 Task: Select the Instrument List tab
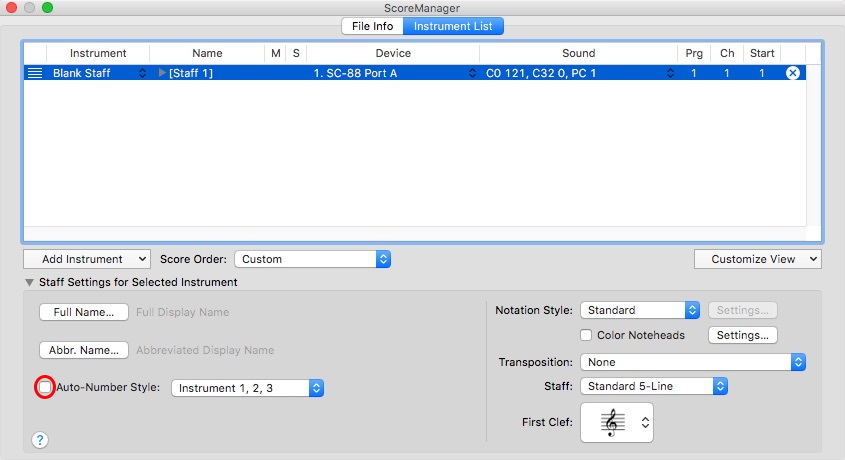coord(453,26)
